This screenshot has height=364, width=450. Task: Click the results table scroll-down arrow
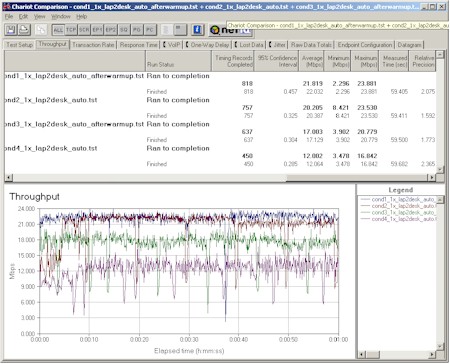[x=440, y=169]
